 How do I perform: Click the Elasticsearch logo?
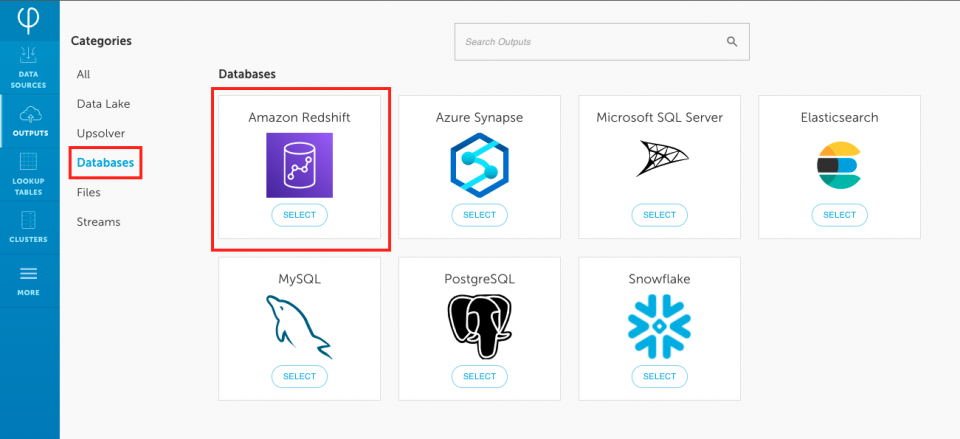[839, 165]
